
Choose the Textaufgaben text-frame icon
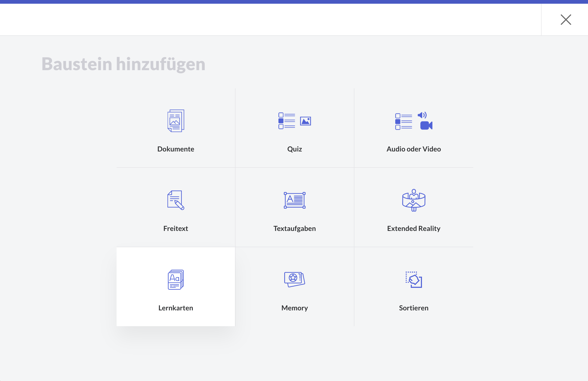[x=294, y=200]
